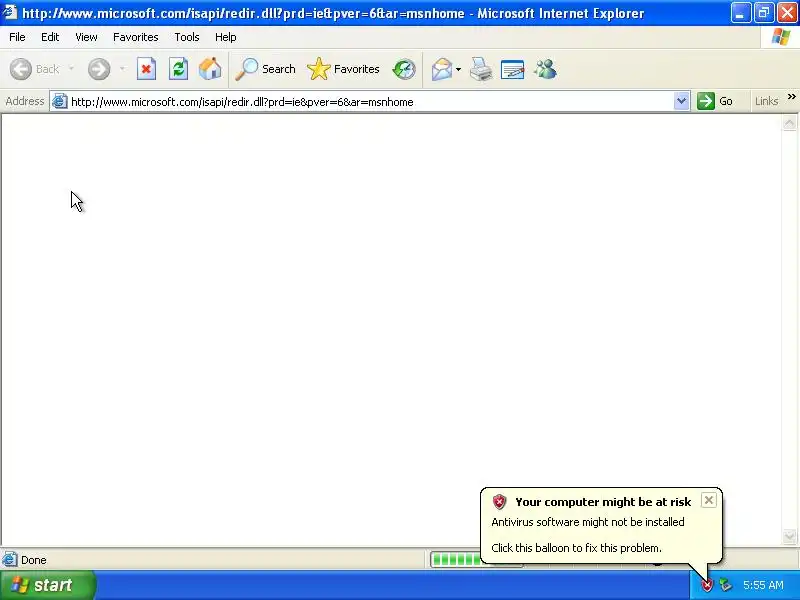800x600 pixels.
Task: Click the Windows flag logo throbber
Action: pyautogui.click(x=781, y=37)
